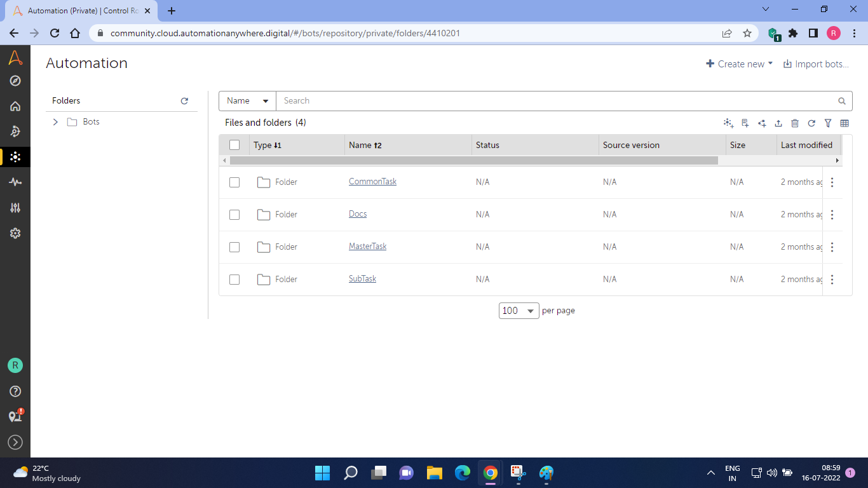
Task: Open the customize columns grid icon
Action: (x=844, y=123)
